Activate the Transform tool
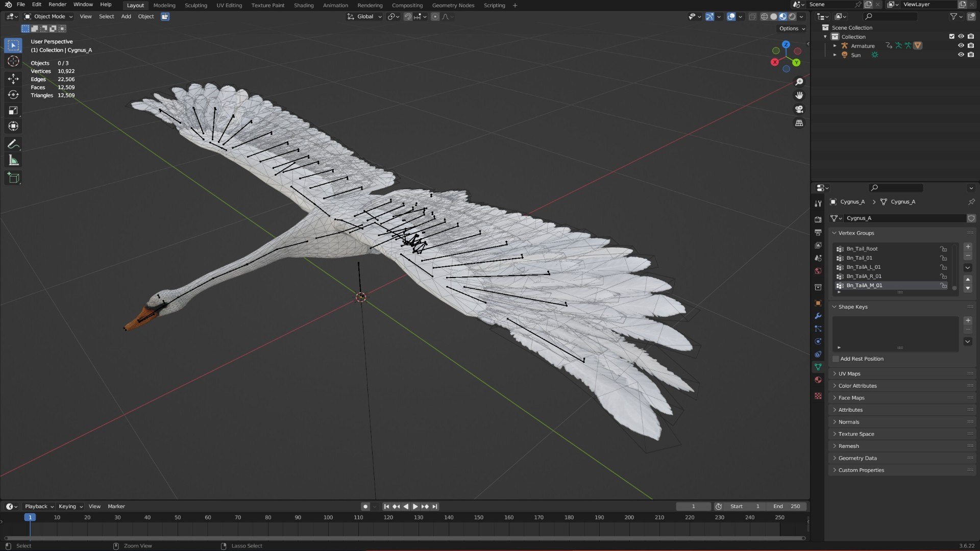This screenshot has height=551, width=980. point(13,126)
